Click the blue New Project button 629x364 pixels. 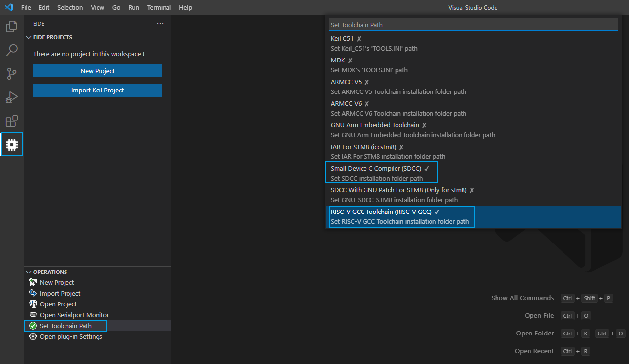tap(98, 71)
